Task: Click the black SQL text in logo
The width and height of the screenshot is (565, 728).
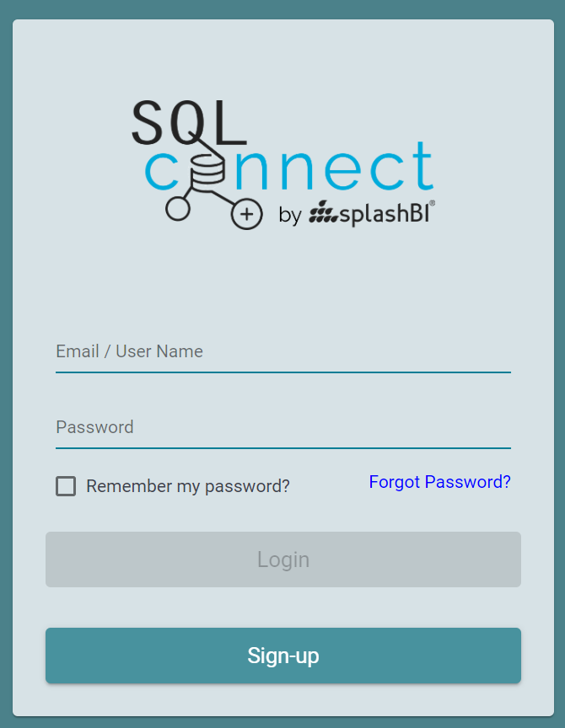Action: pyautogui.click(x=188, y=122)
